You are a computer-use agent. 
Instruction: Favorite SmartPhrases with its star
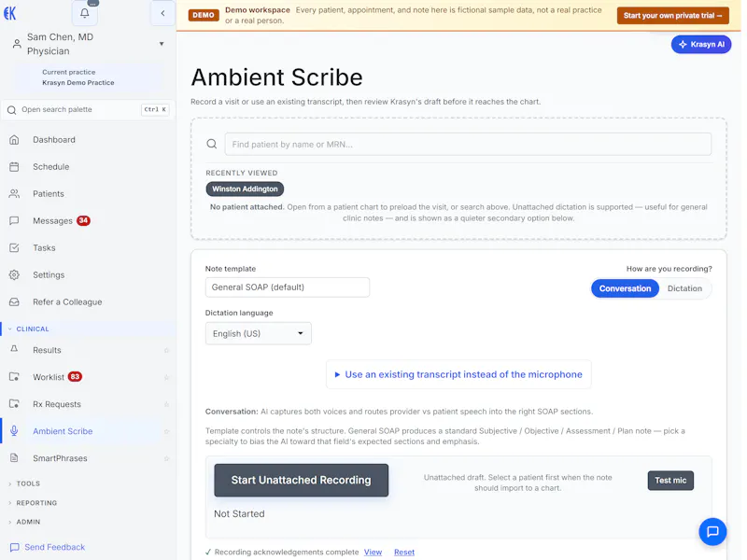click(166, 459)
